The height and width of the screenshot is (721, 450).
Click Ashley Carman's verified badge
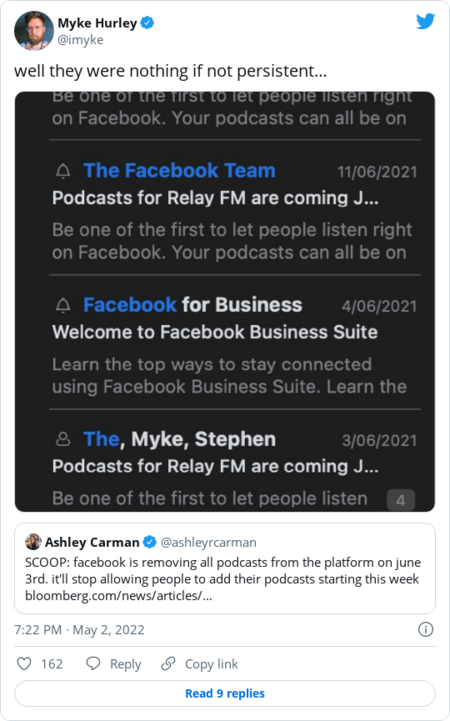coord(149,542)
